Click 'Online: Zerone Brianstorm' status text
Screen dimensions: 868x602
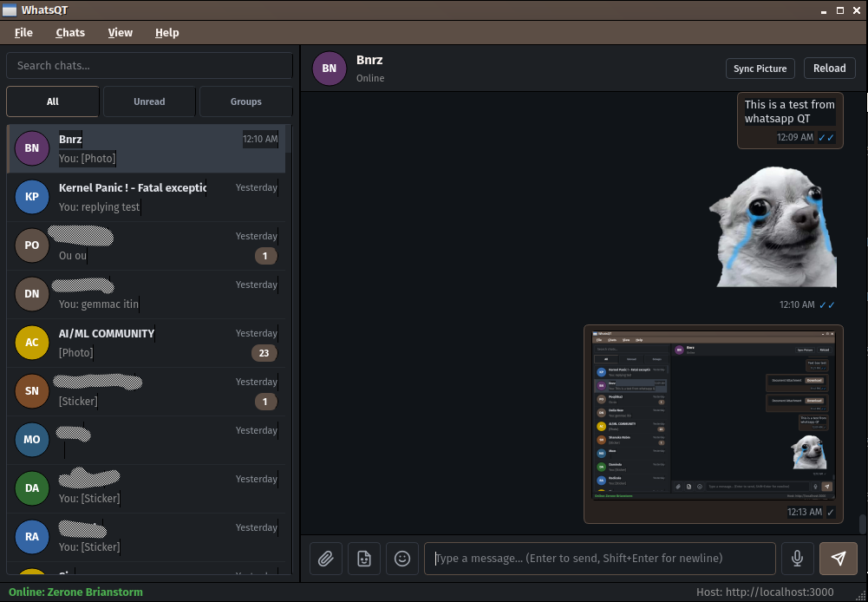click(75, 592)
